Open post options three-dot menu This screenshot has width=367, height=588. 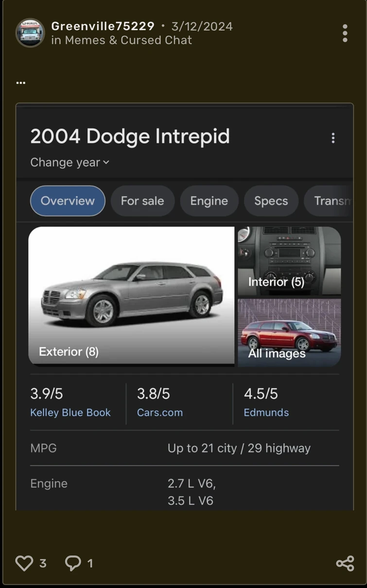(345, 33)
